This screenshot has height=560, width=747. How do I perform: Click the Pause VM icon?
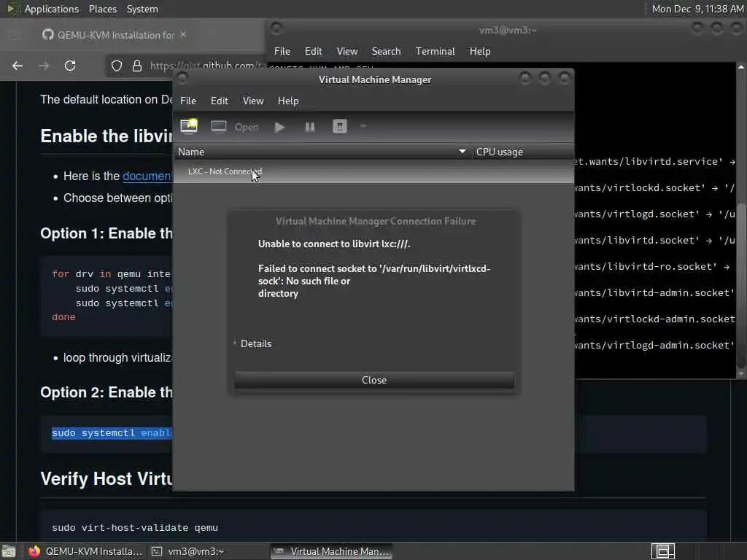pos(309,127)
